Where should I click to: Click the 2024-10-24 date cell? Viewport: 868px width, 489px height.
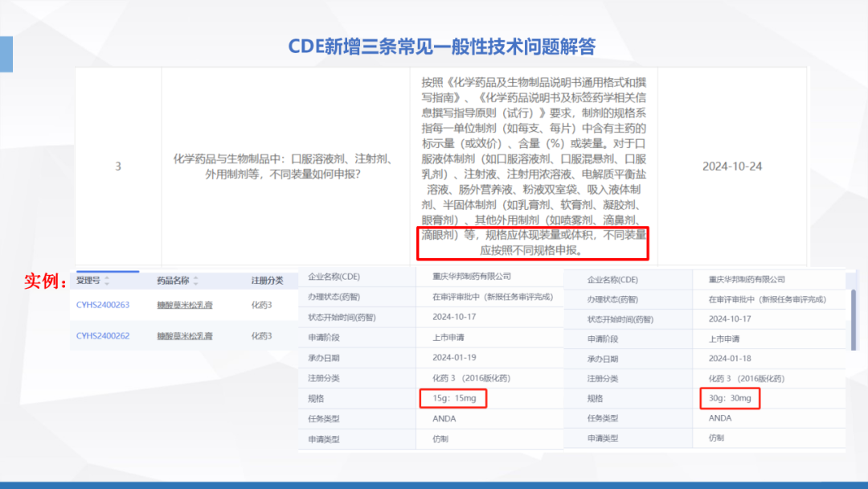click(x=732, y=166)
